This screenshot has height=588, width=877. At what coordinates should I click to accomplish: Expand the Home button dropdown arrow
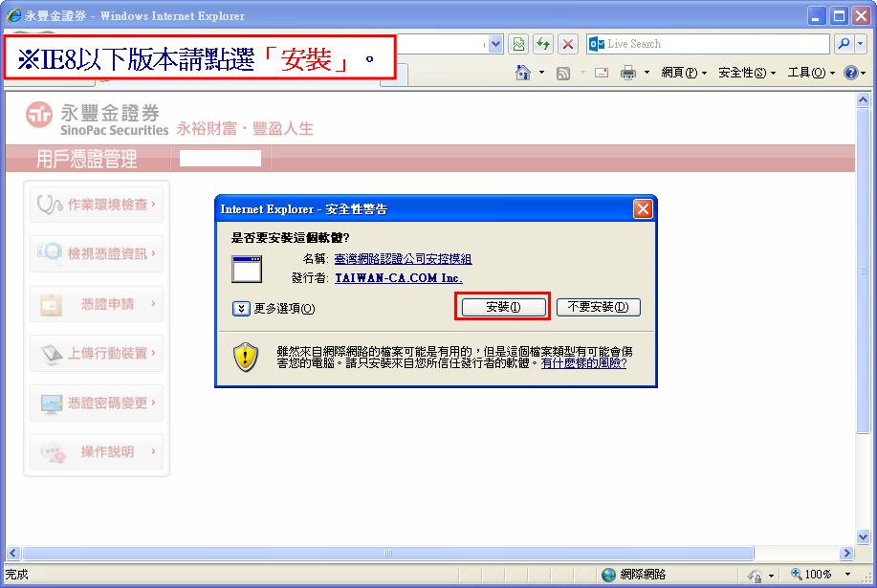541,73
